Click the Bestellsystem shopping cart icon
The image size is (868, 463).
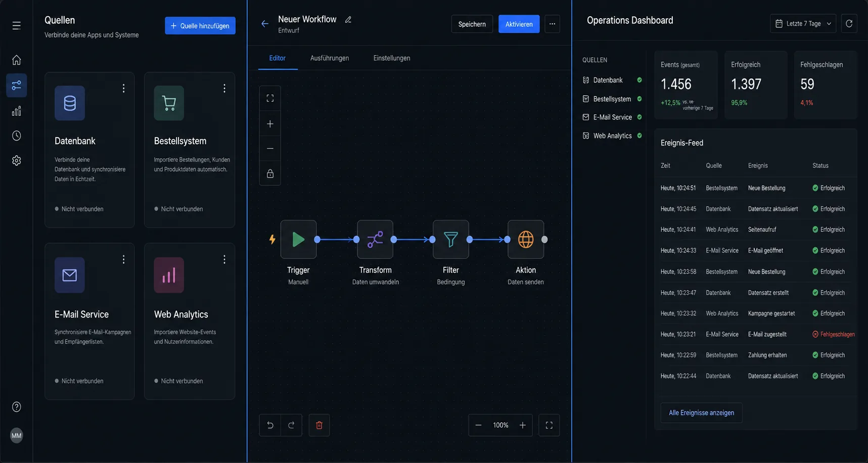[169, 103]
